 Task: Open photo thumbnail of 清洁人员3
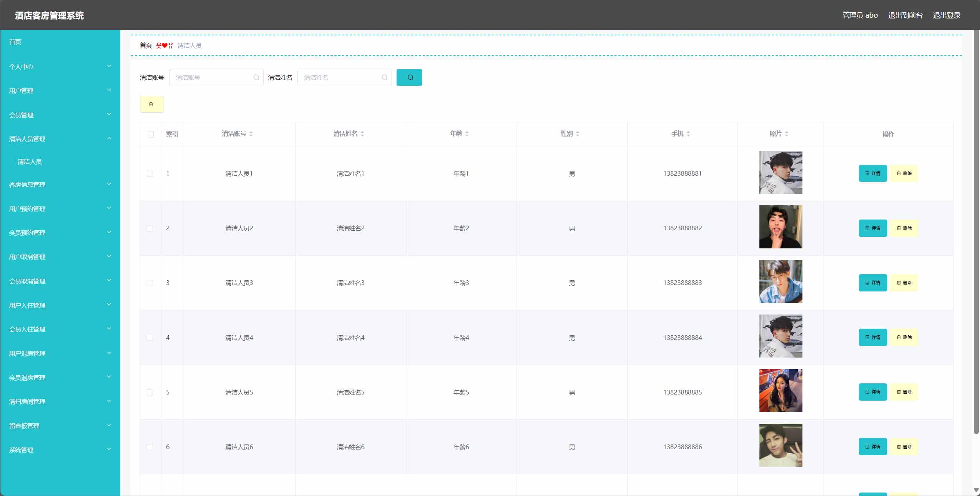[781, 281]
